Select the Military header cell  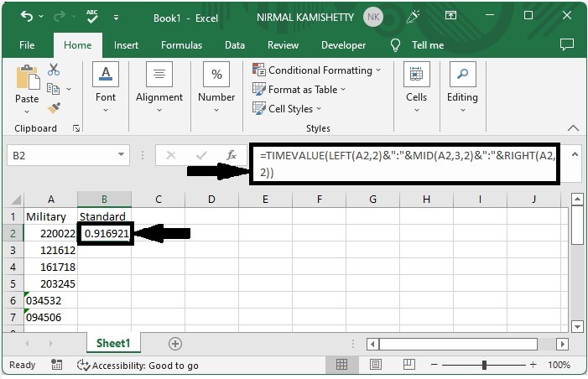[50, 216]
